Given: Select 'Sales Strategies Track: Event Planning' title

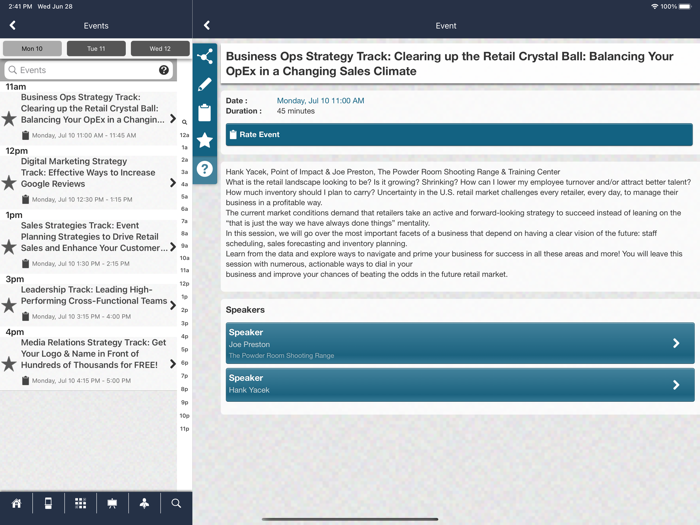Looking at the screenshot, I should (x=94, y=237).
